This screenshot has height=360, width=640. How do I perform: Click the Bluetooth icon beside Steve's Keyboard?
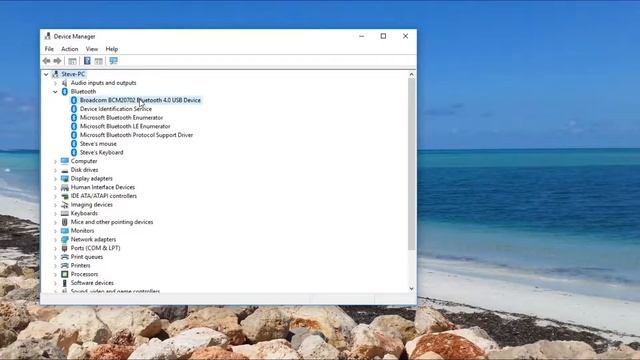74,152
